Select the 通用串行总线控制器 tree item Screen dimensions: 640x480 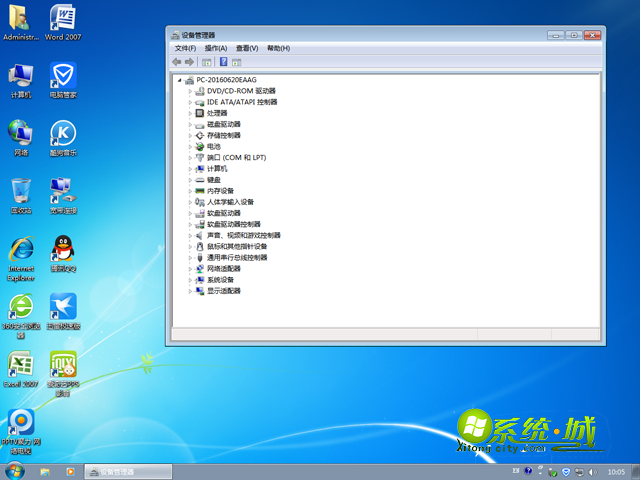click(x=237, y=258)
